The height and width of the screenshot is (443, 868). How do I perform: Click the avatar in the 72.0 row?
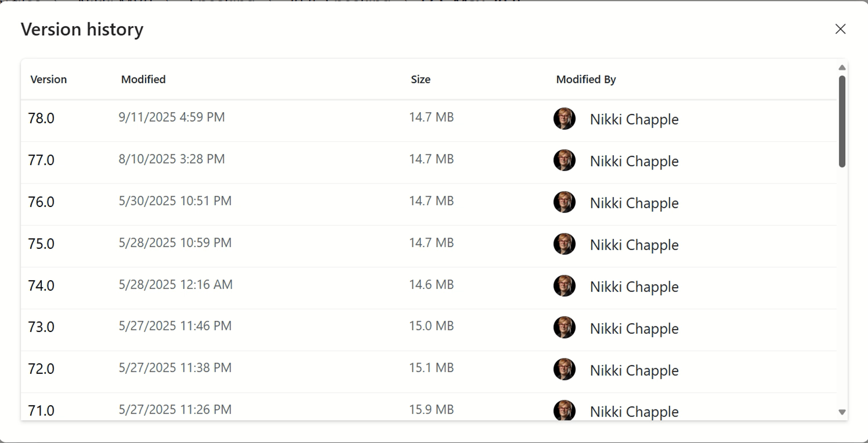[564, 369]
